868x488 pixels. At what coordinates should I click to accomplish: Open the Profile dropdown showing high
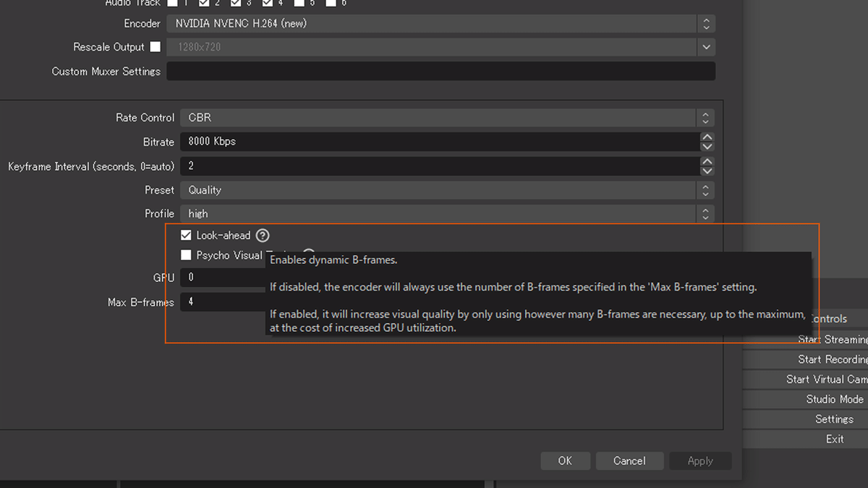tap(447, 214)
